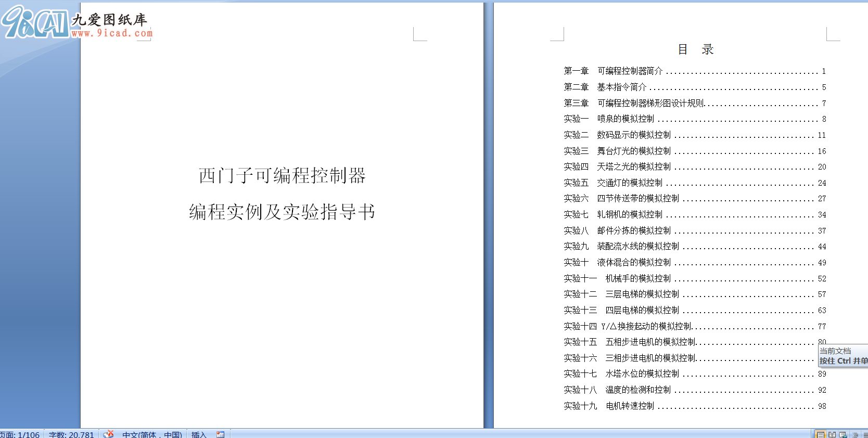Jump to 第二章 基本指令简介 entry
The width and height of the screenshot is (868, 438).
click(621, 87)
